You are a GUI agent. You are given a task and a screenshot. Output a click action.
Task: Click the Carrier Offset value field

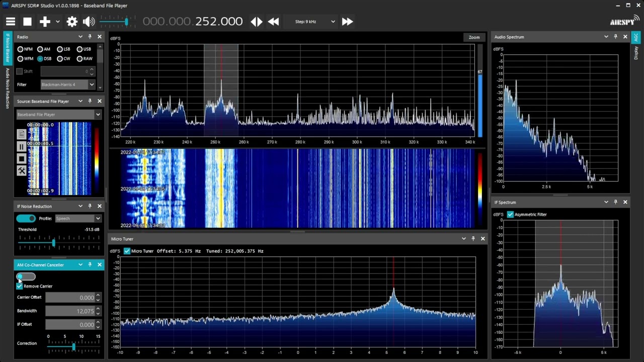tap(70, 298)
